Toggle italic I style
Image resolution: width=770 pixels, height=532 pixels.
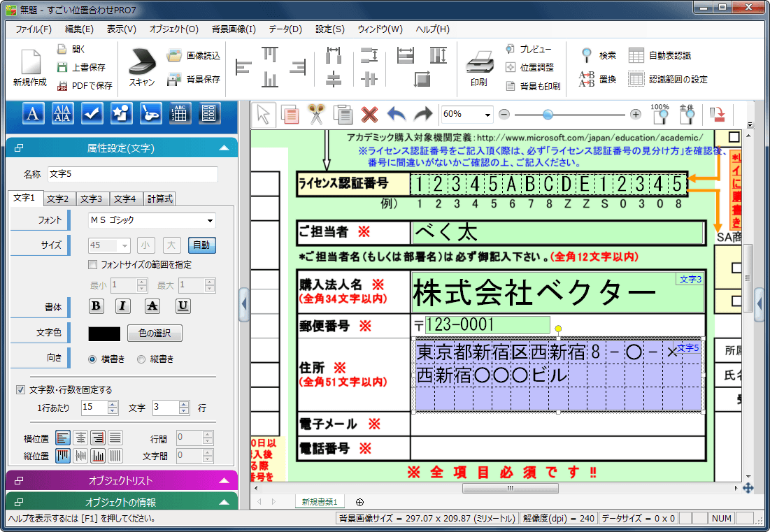coord(123,306)
